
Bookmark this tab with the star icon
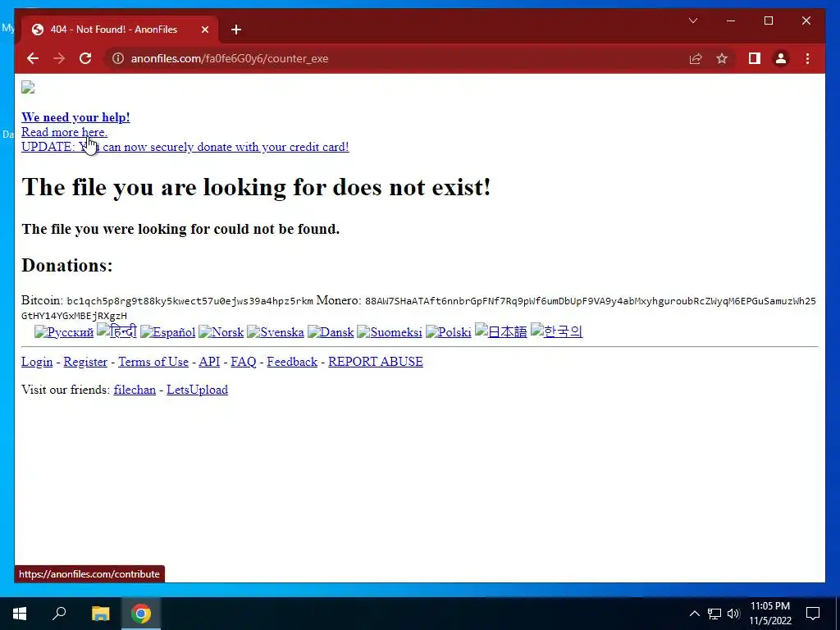click(x=722, y=58)
